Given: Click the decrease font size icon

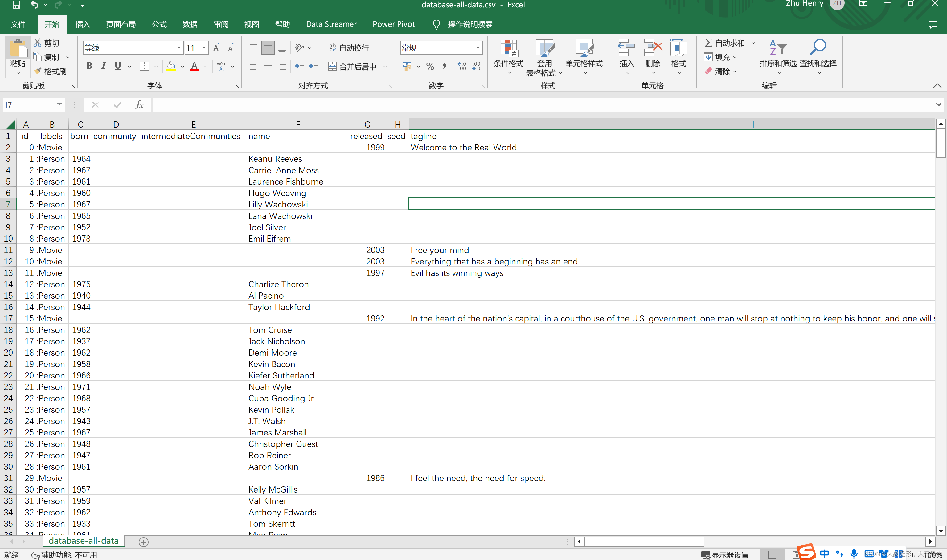Looking at the screenshot, I should 231,48.
